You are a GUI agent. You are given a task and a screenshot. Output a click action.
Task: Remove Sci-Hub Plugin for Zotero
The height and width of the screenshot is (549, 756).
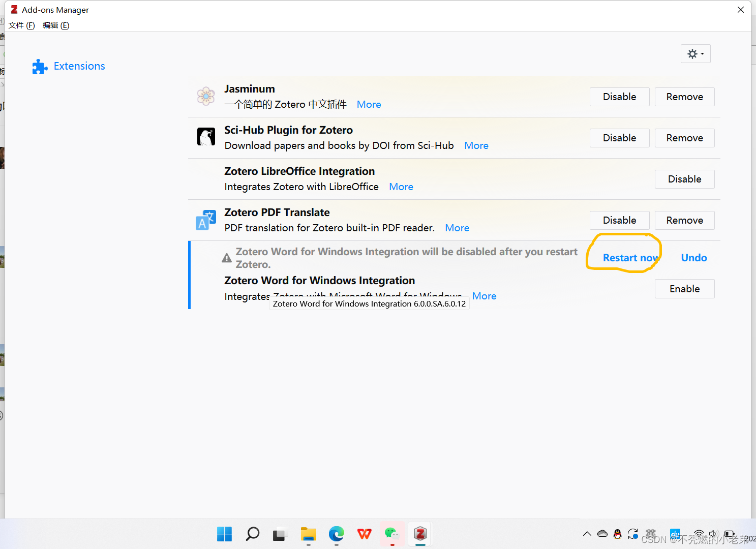pos(684,138)
